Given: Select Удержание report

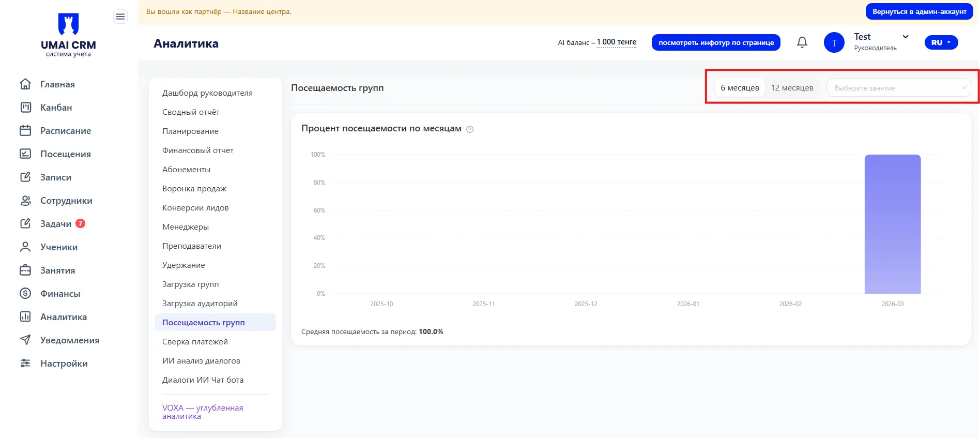Looking at the screenshot, I should point(183,265).
